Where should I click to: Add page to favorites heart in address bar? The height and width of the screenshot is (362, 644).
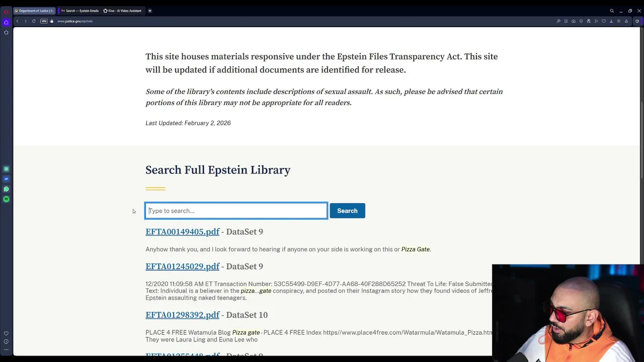(604, 21)
